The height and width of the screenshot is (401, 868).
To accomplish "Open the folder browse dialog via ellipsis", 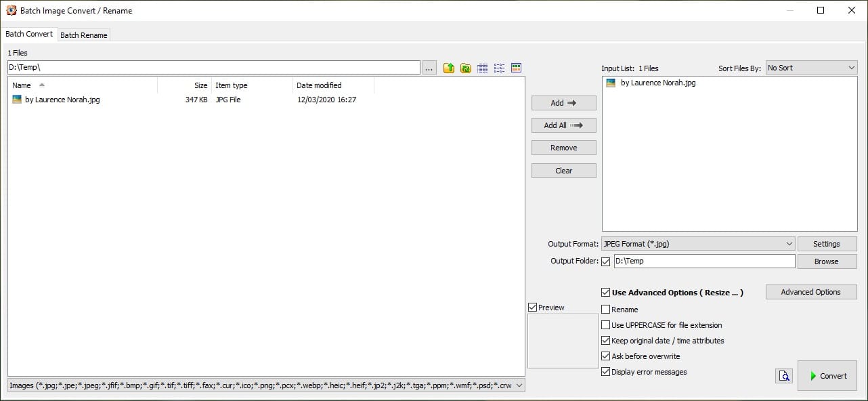I will [x=429, y=67].
